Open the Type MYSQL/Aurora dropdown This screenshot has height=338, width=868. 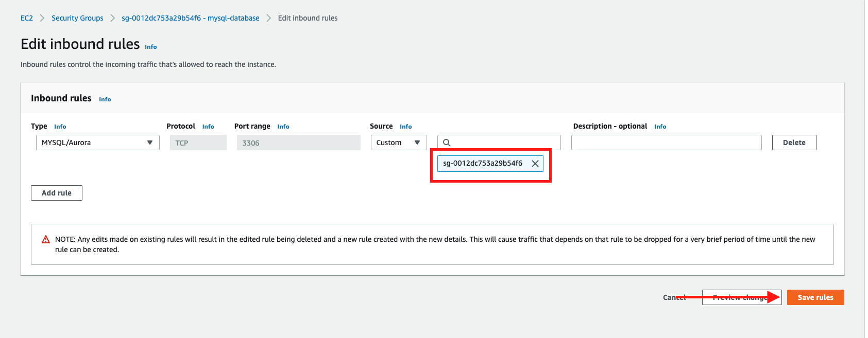pos(98,143)
